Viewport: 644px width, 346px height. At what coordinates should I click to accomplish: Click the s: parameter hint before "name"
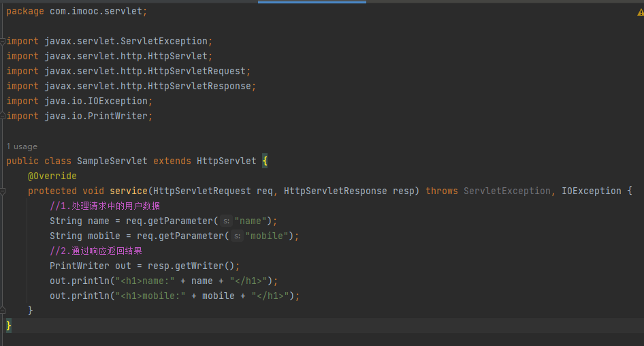(227, 221)
